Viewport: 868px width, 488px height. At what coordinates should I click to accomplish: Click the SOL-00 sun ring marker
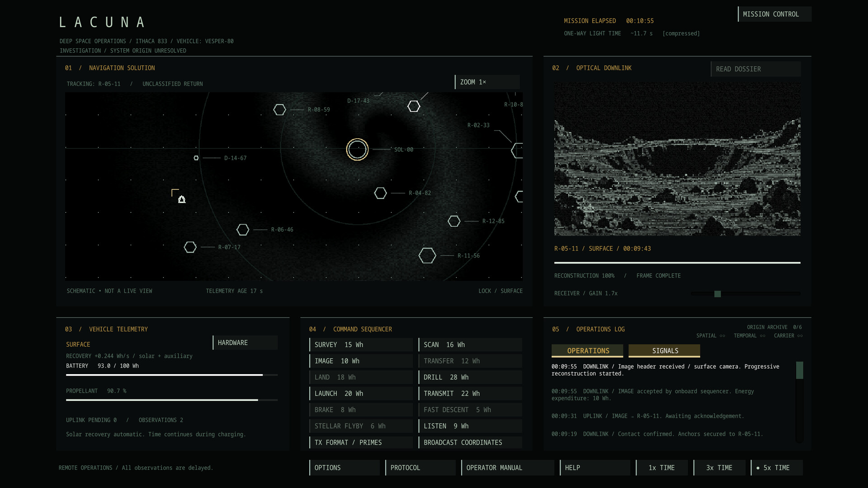(x=357, y=150)
